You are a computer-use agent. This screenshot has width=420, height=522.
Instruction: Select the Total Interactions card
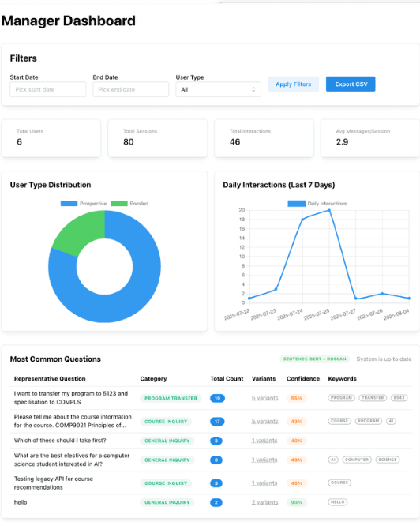(x=264, y=138)
